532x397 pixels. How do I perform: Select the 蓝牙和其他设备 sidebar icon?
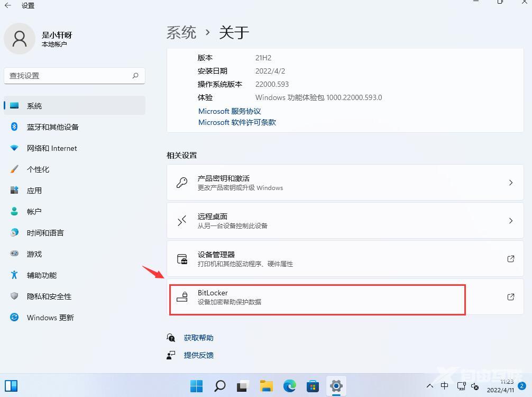[14, 127]
